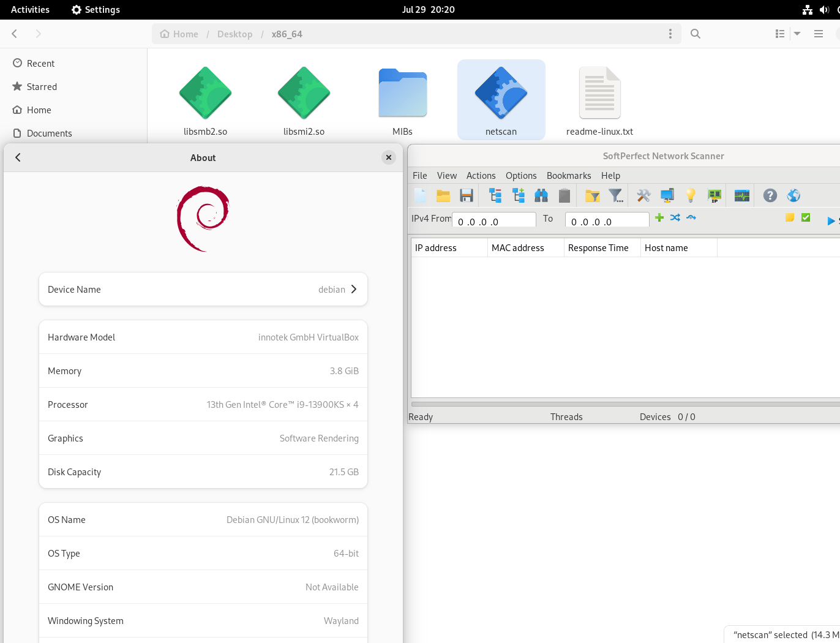
Task: Go back in the Settings About panel
Action: click(18, 157)
